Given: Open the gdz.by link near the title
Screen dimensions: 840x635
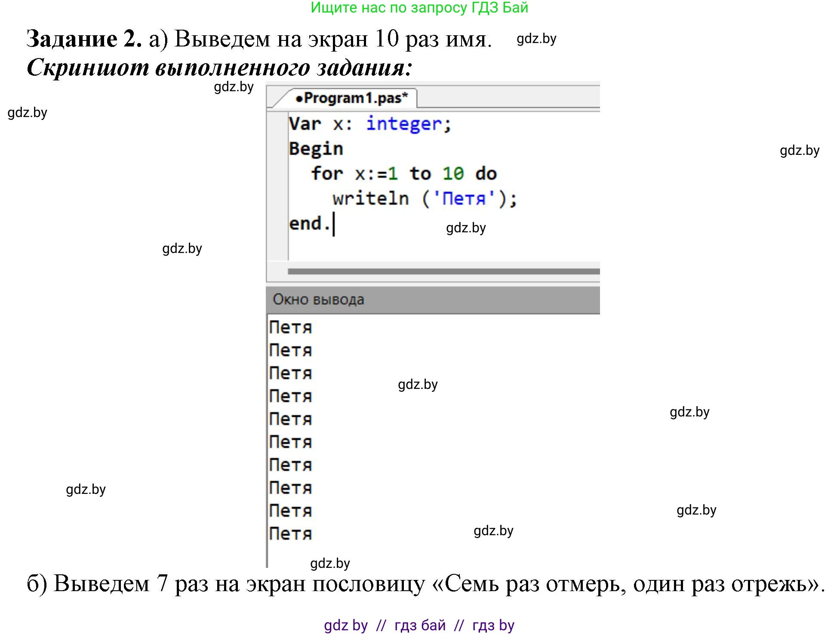Looking at the screenshot, I should tap(536, 40).
